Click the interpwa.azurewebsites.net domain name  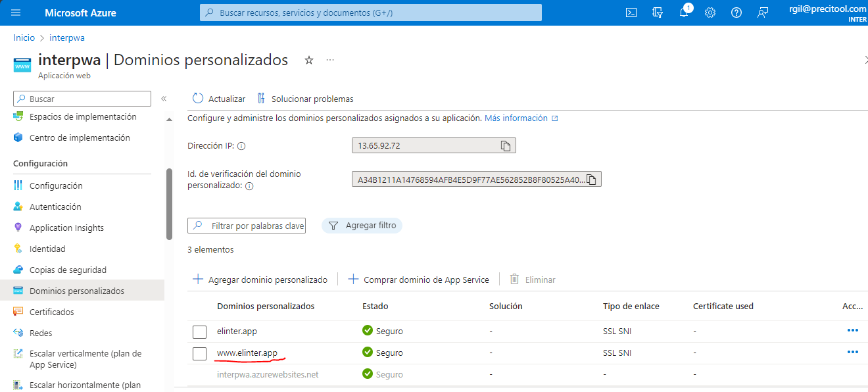point(268,374)
